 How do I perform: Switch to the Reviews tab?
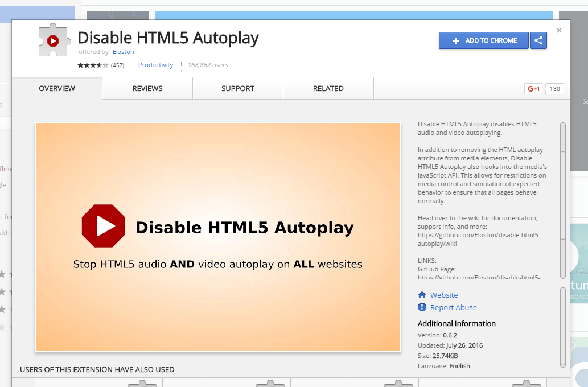pyautogui.click(x=147, y=89)
